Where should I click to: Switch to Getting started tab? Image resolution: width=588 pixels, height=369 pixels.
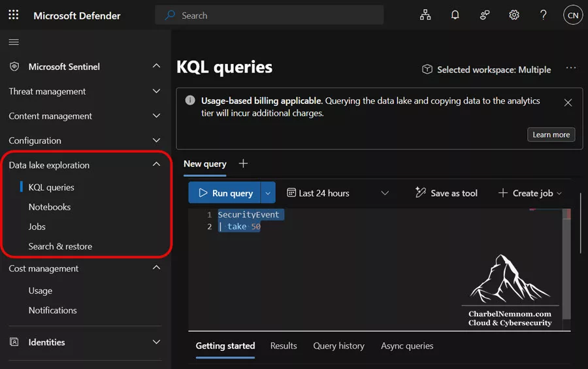click(225, 345)
